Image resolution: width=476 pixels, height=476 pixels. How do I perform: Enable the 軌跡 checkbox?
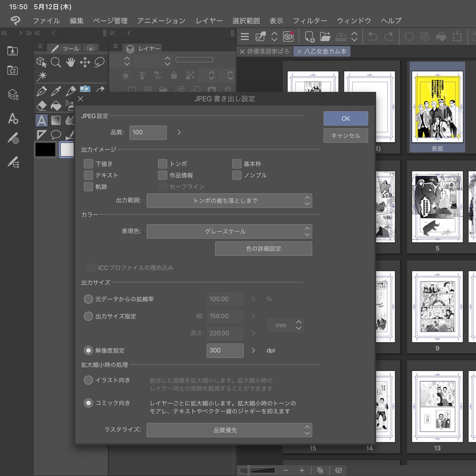88,186
